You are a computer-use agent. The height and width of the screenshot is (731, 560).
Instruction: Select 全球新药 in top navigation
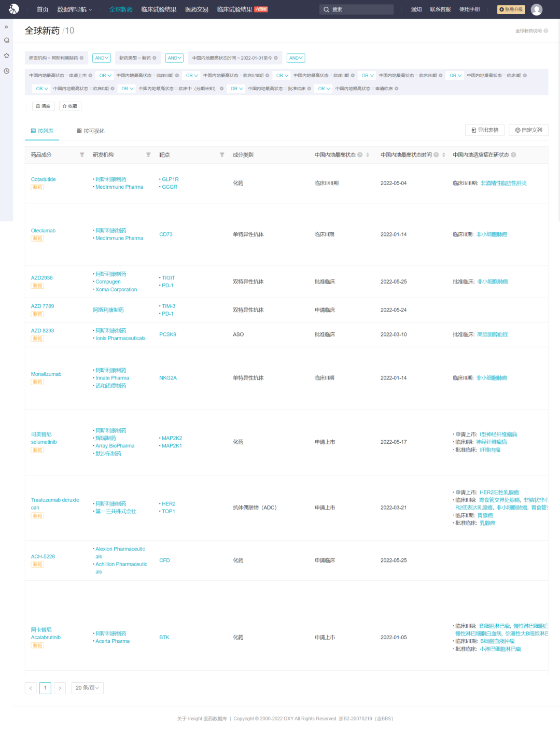pyautogui.click(x=121, y=9)
